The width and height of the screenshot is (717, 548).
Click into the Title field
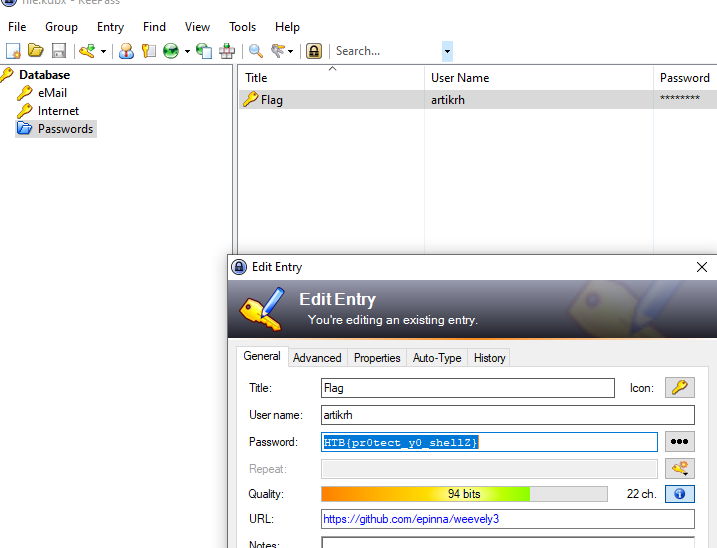tap(468, 388)
